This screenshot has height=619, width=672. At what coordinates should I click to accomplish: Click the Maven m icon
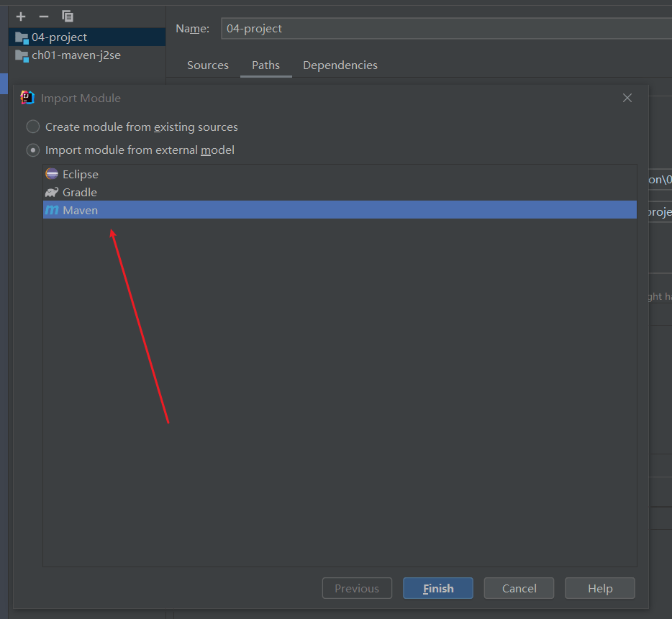tap(52, 210)
